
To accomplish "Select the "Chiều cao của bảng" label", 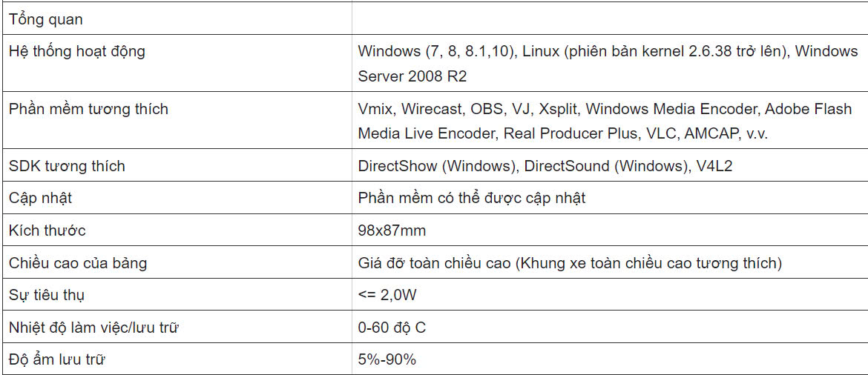I will coord(78,262).
